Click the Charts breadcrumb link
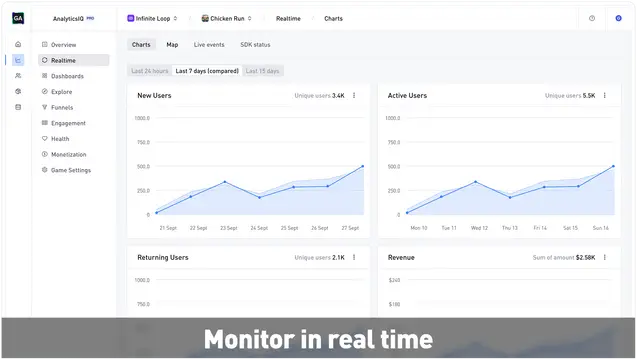 point(333,19)
